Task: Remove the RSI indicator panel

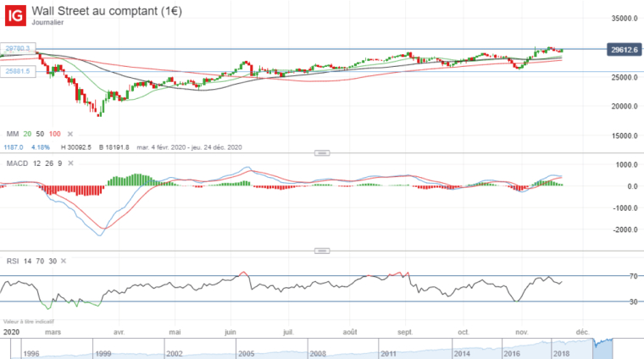Action: point(64,261)
